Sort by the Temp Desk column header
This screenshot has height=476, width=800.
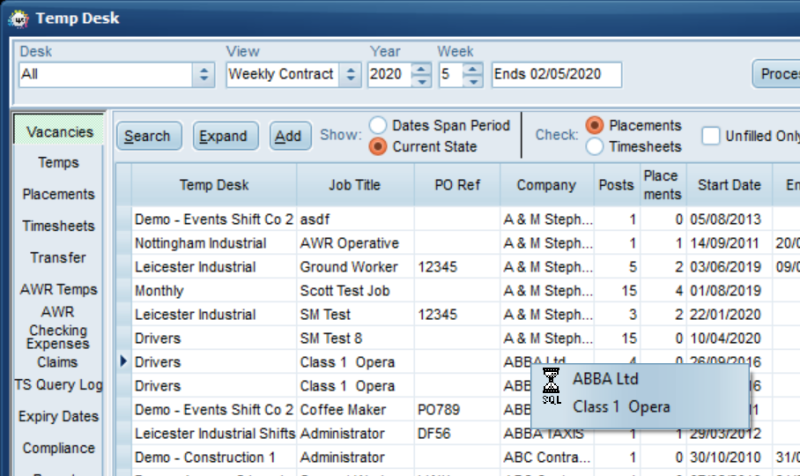(x=214, y=185)
